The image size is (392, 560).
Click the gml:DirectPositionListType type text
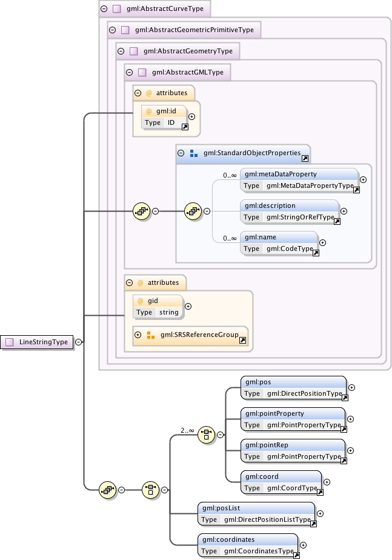[x=267, y=519]
